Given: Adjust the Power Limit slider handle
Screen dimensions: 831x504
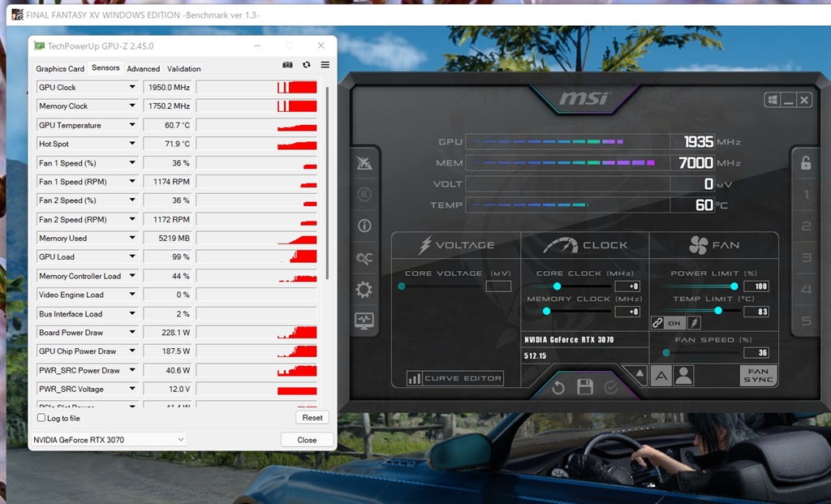Looking at the screenshot, I should pos(734,286).
